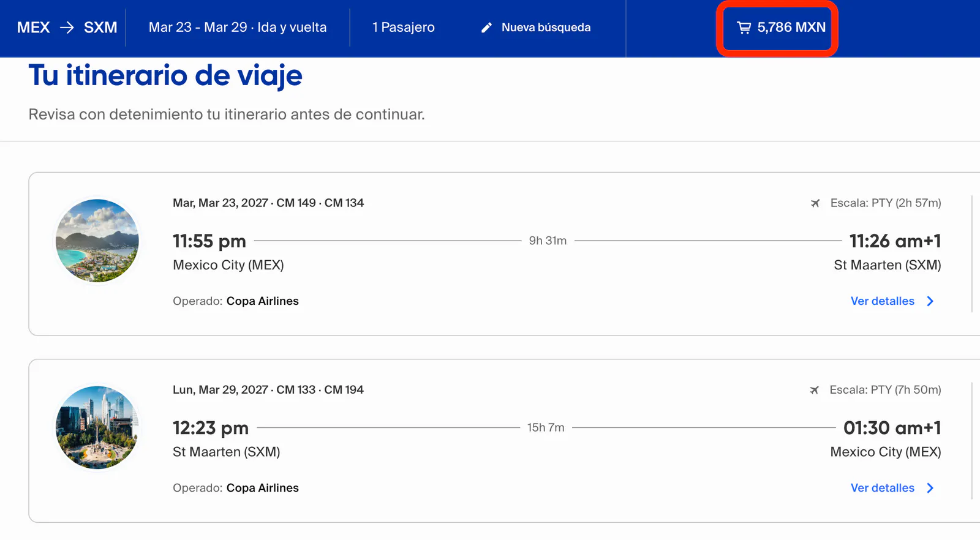
Task: Click the MEX origin code in header
Action: point(34,28)
